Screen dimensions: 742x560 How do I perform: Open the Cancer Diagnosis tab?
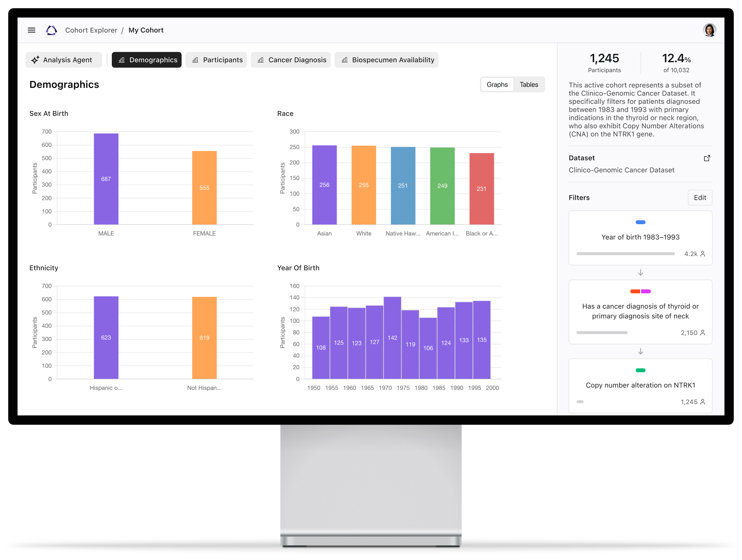point(291,60)
